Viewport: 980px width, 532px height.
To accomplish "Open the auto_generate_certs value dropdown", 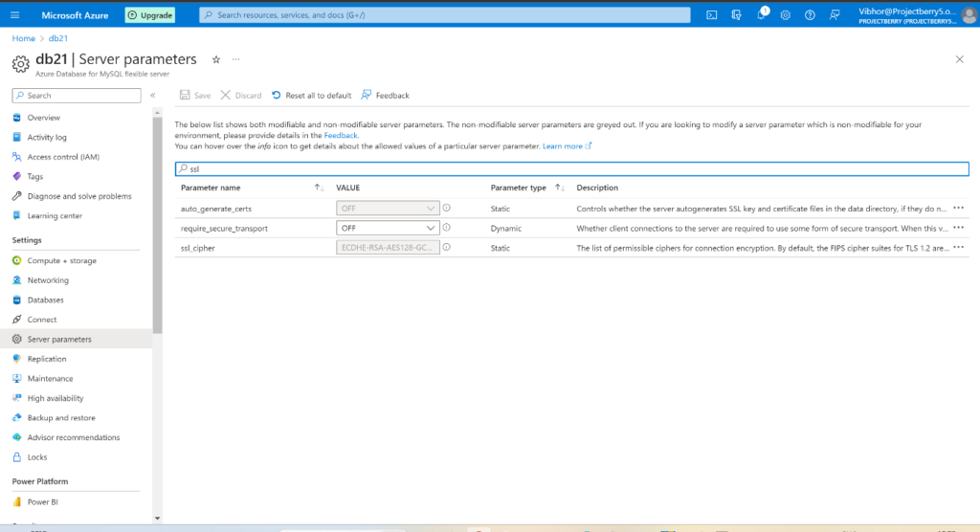I will (388, 209).
